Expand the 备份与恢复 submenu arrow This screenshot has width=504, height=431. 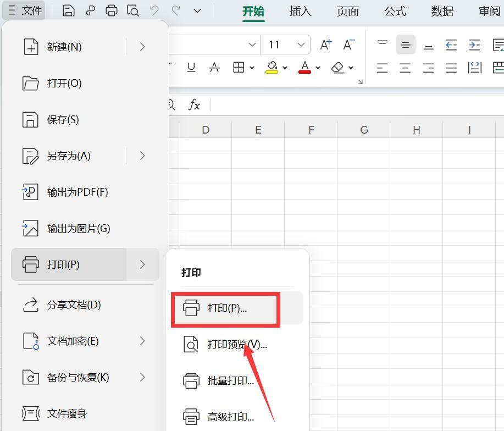(142, 377)
